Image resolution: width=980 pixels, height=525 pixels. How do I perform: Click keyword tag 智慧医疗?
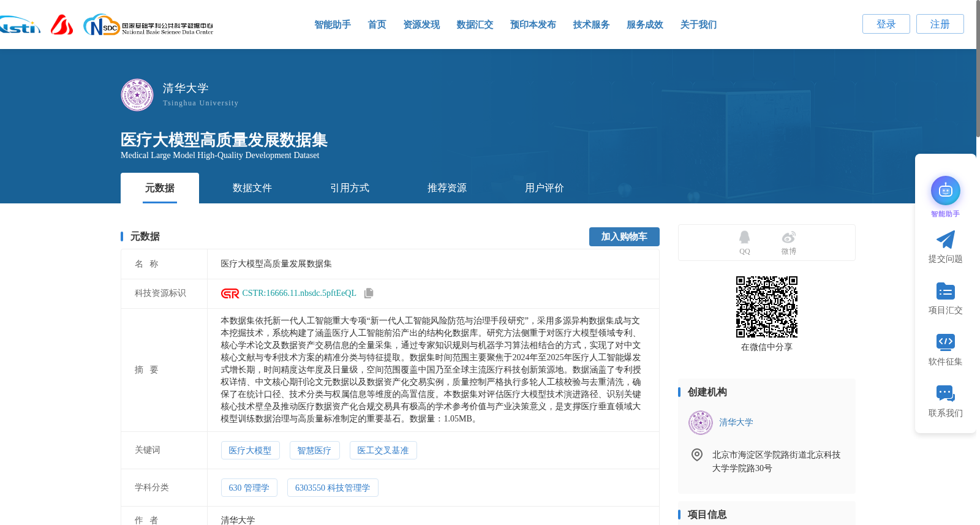tap(314, 450)
